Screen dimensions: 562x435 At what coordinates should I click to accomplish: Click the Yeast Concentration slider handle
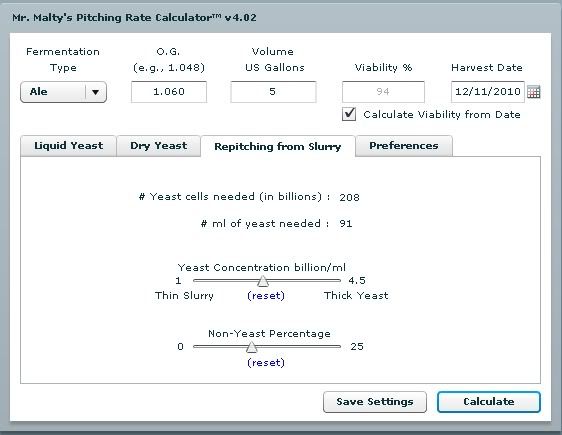tap(263, 281)
